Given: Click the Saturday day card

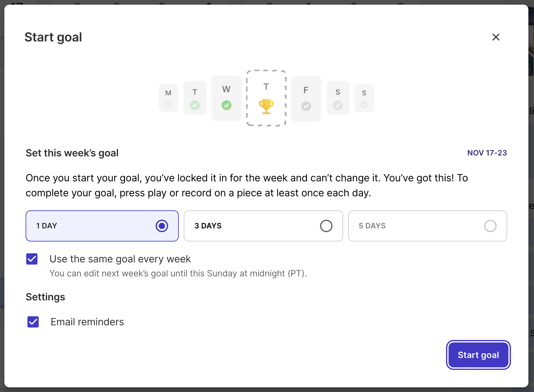Looking at the screenshot, I should tap(338, 98).
